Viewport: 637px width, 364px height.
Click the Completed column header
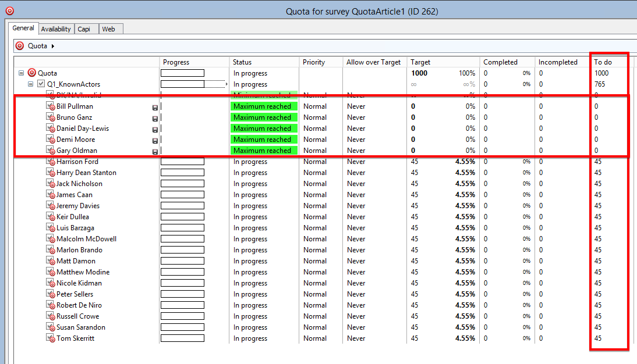click(507, 62)
